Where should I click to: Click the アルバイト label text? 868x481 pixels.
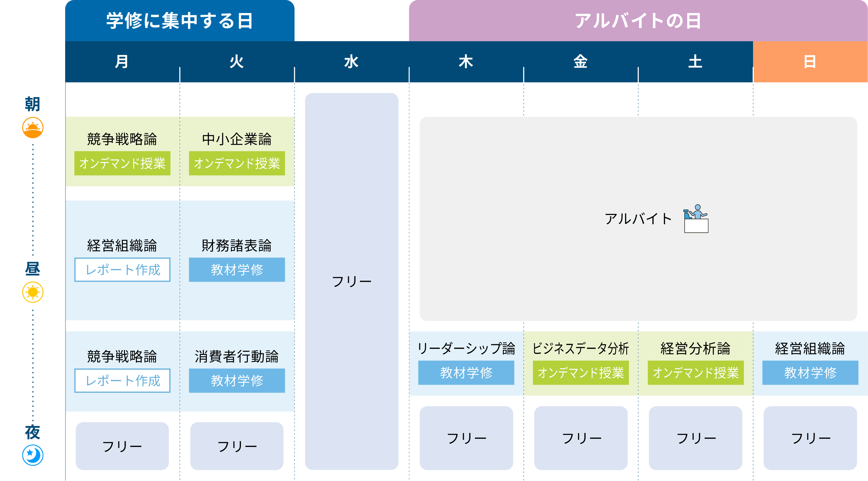pos(638,219)
